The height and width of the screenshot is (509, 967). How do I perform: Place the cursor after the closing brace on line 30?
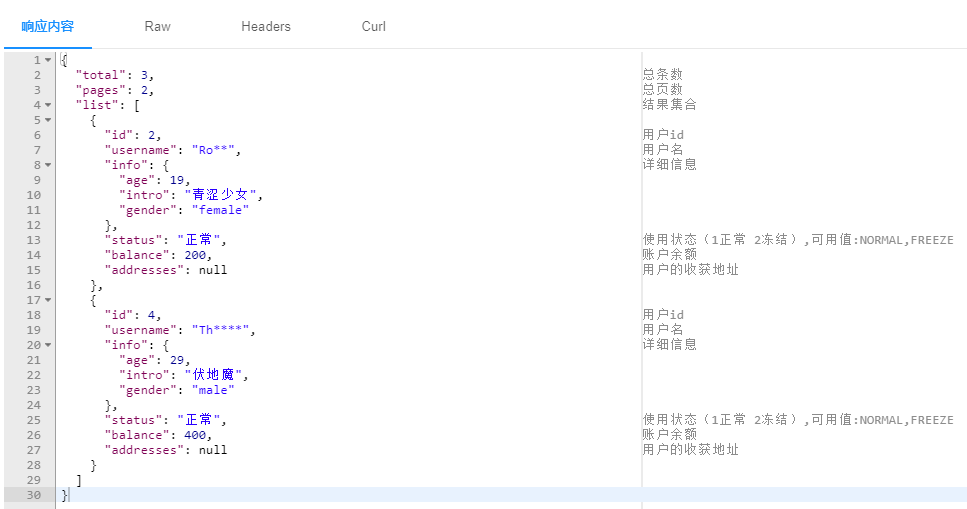click(70, 495)
